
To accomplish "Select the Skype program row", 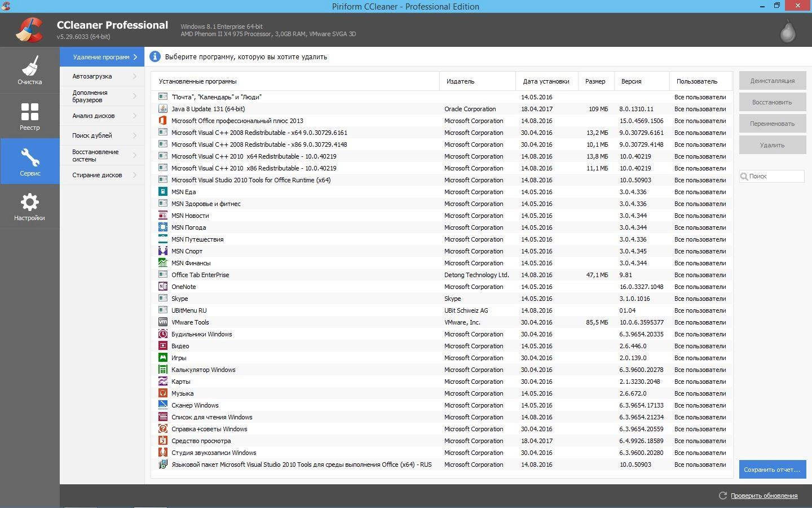I will coord(442,299).
